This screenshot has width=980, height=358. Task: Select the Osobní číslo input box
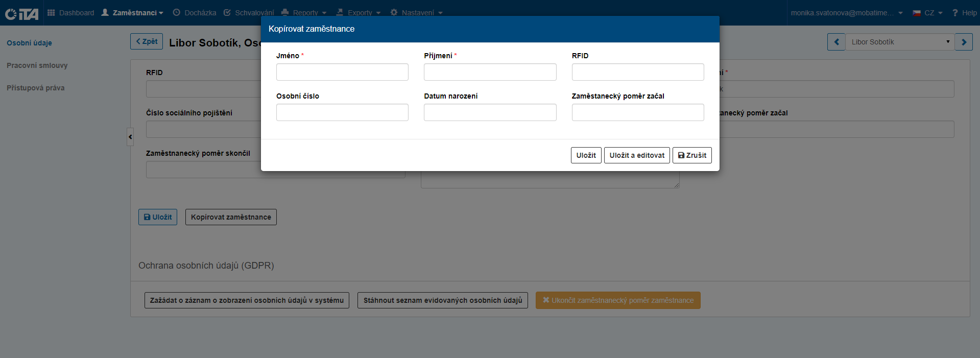(x=342, y=112)
